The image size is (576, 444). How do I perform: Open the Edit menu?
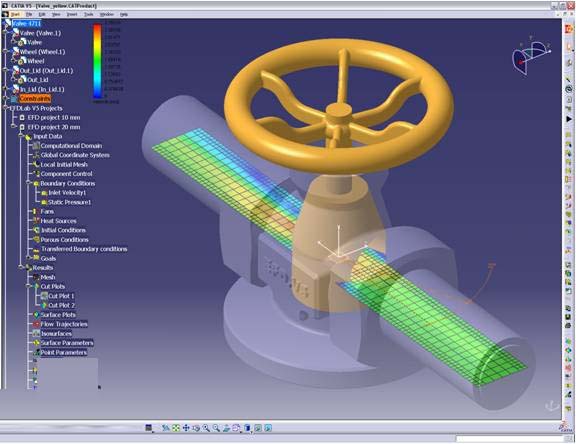point(42,14)
